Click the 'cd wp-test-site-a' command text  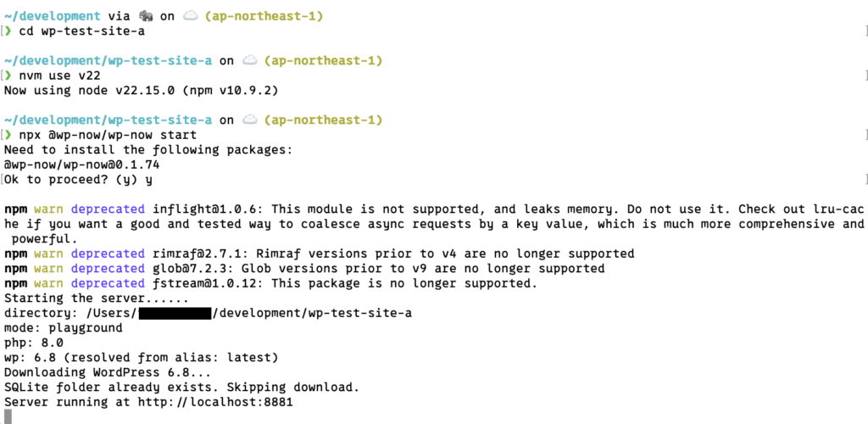click(82, 31)
